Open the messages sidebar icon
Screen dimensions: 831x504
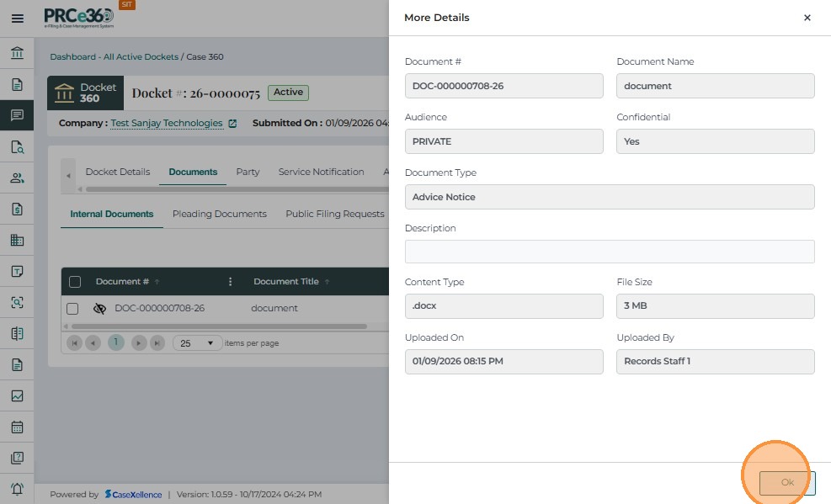click(x=17, y=116)
